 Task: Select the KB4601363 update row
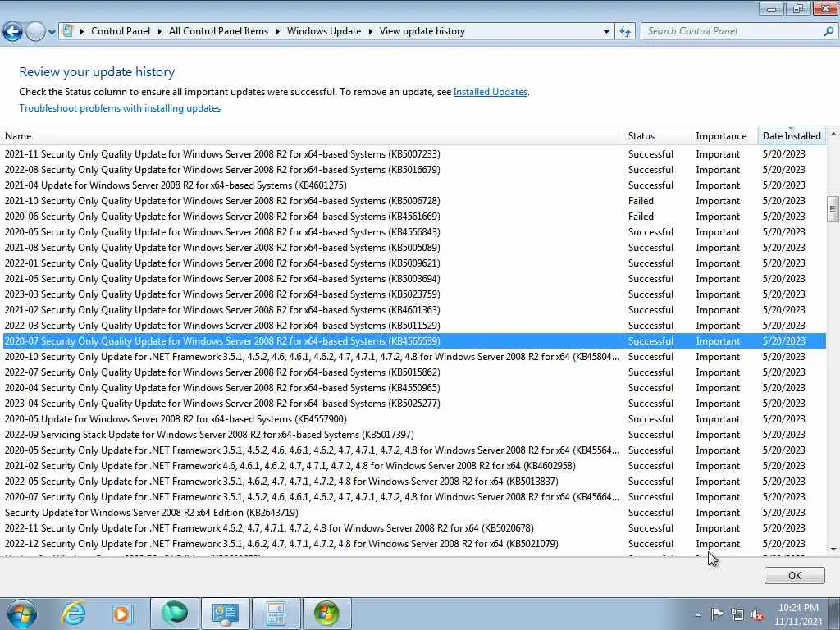(414, 309)
